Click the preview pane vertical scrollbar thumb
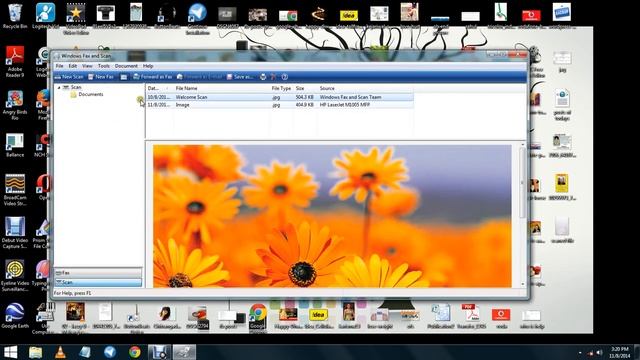640x360 pixels. coord(522,182)
